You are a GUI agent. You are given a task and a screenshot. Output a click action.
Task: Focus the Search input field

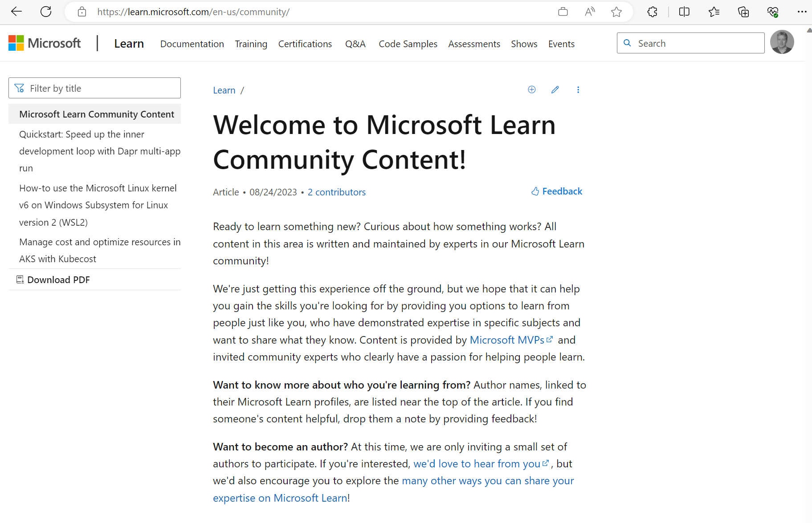click(x=691, y=43)
